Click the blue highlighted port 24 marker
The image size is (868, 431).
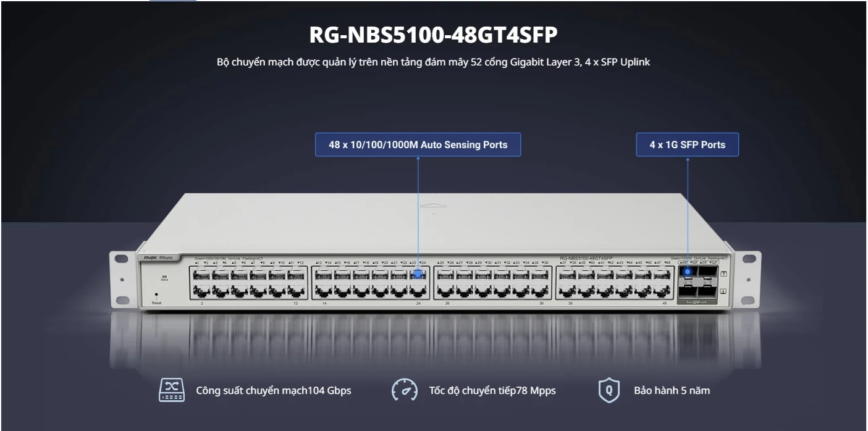click(x=418, y=273)
